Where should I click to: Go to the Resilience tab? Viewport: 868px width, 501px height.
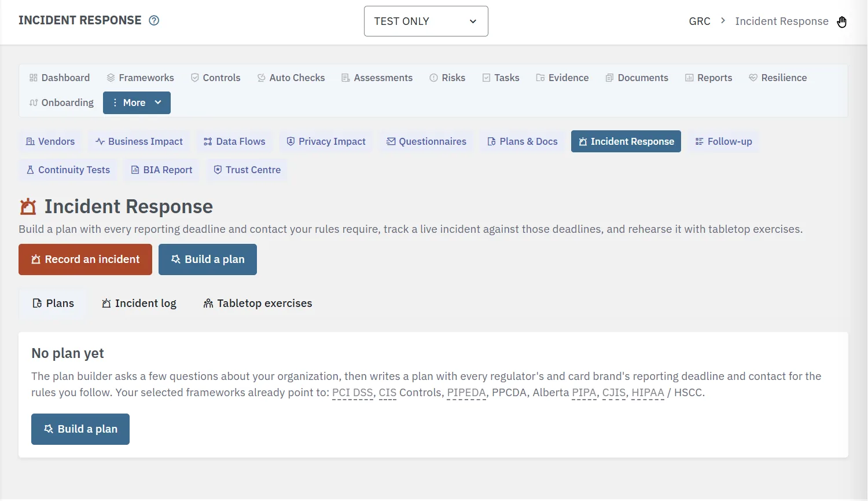[x=778, y=78]
